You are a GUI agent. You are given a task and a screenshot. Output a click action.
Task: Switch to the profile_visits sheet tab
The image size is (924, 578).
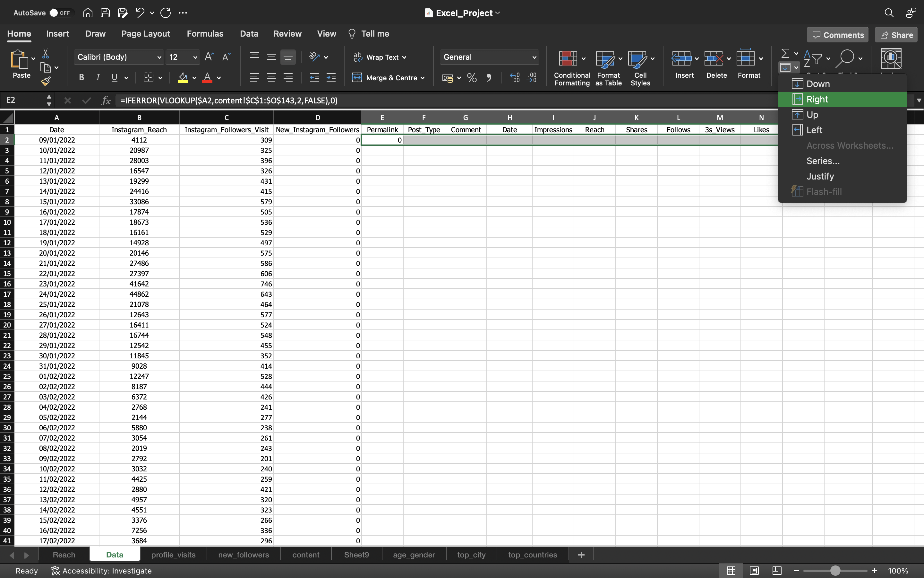(x=173, y=554)
